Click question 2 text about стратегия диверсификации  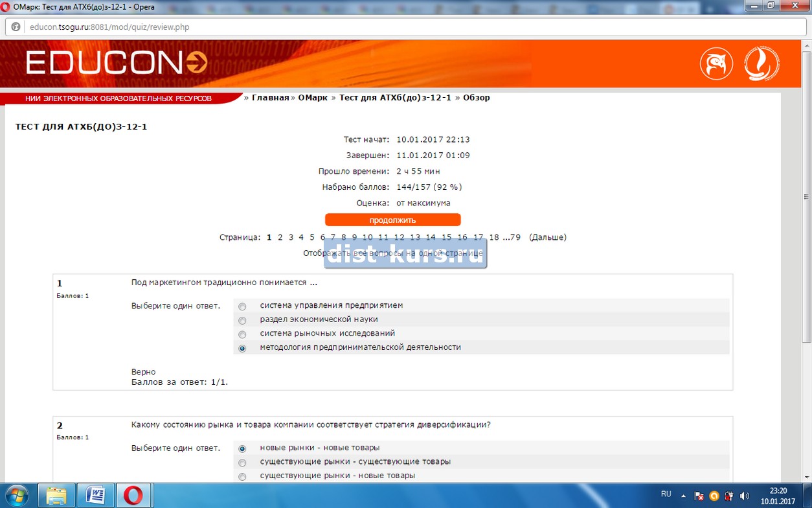point(311,425)
